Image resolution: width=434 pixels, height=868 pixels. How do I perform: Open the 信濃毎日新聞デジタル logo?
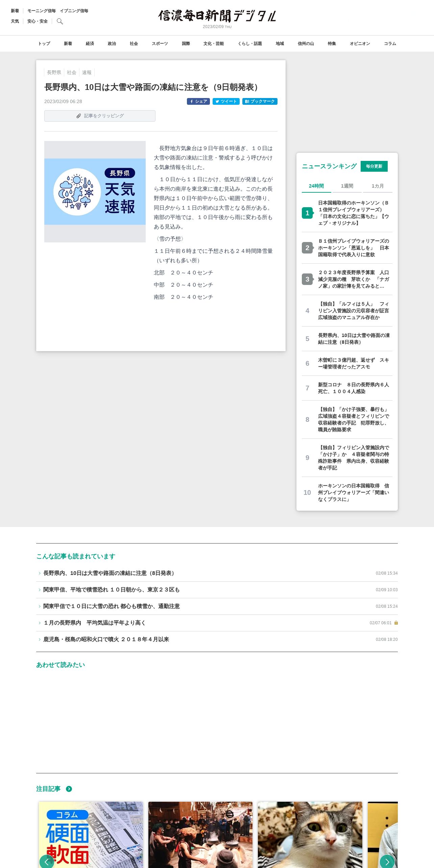(217, 16)
